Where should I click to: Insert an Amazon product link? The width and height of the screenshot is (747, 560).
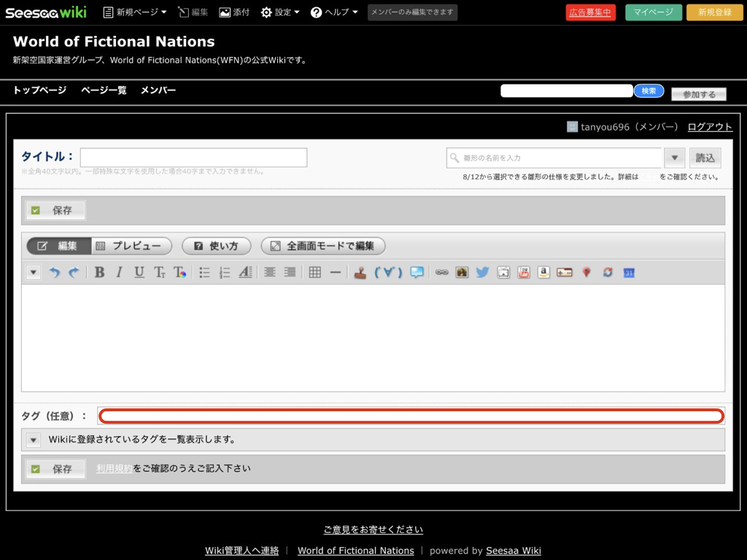pos(543,273)
